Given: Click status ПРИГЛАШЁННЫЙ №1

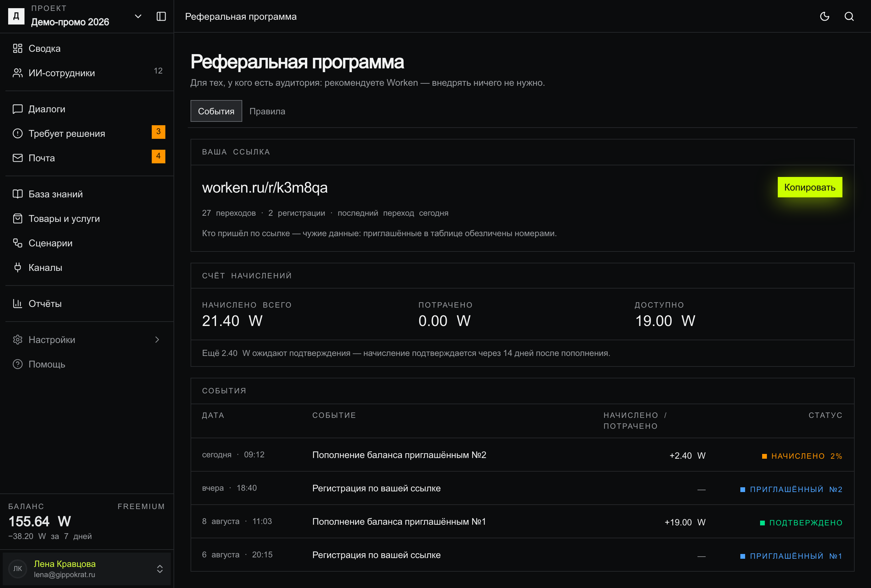Looking at the screenshot, I should 791,556.
